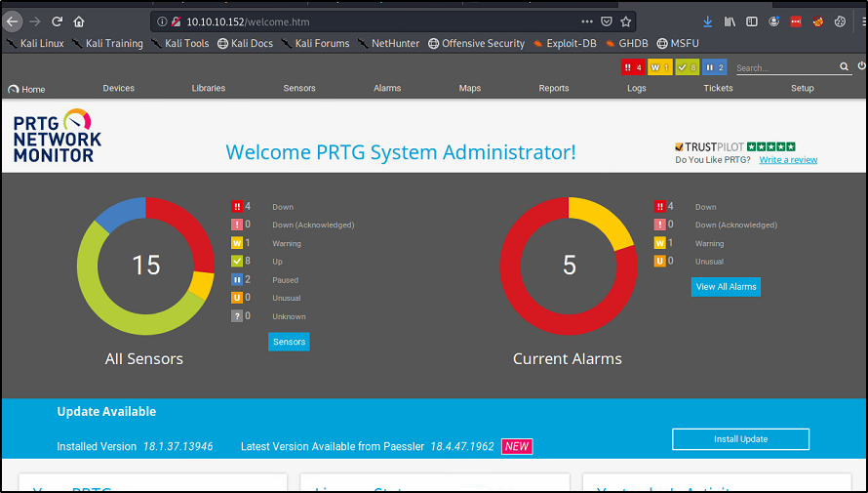
Task: Open the Tickets menu
Action: (x=718, y=88)
